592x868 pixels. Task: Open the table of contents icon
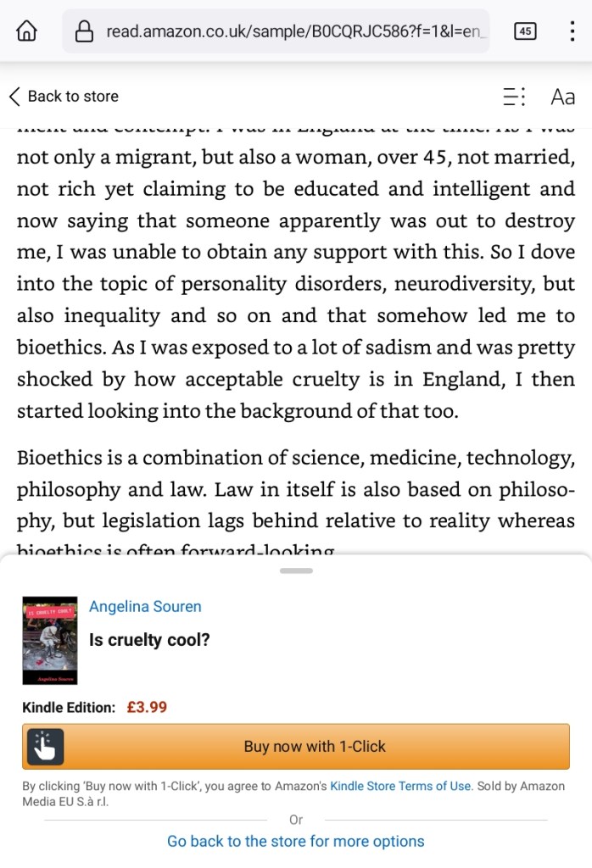coord(514,97)
